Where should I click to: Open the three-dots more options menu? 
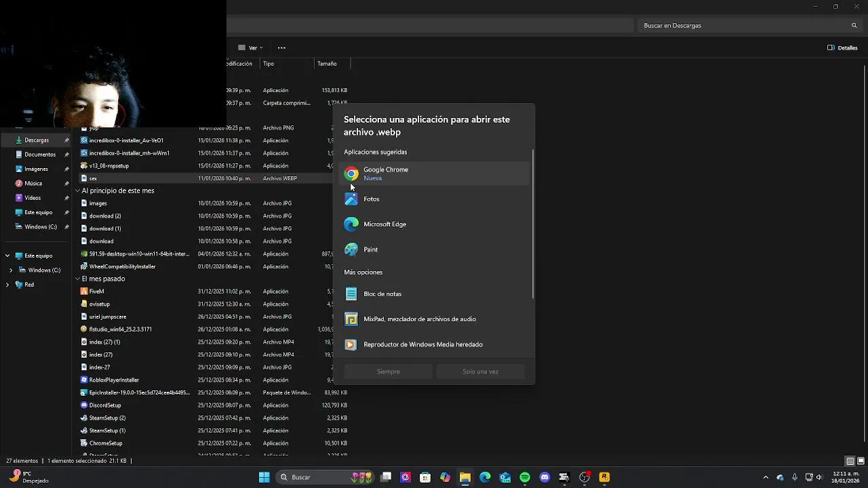[x=281, y=48]
